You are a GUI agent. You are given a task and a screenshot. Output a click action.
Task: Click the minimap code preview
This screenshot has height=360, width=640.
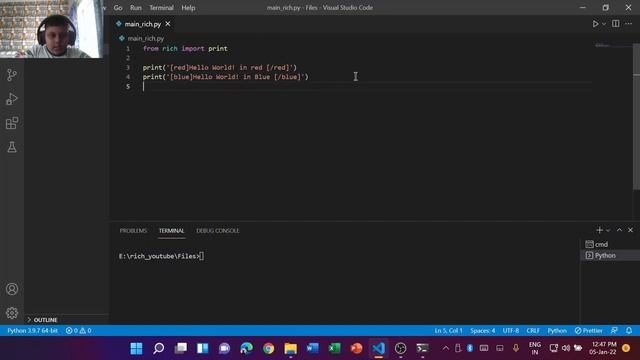click(x=602, y=45)
